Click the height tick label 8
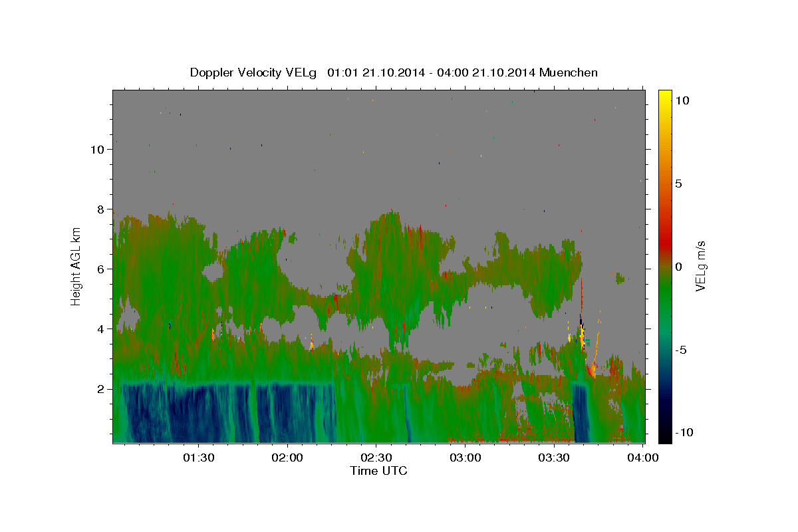This screenshot has width=798, height=532. 101,209
